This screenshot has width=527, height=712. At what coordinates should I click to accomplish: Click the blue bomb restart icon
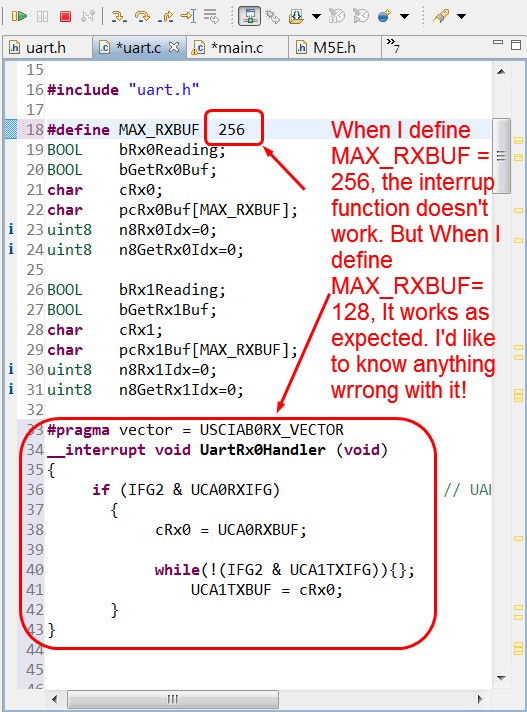click(x=384, y=17)
